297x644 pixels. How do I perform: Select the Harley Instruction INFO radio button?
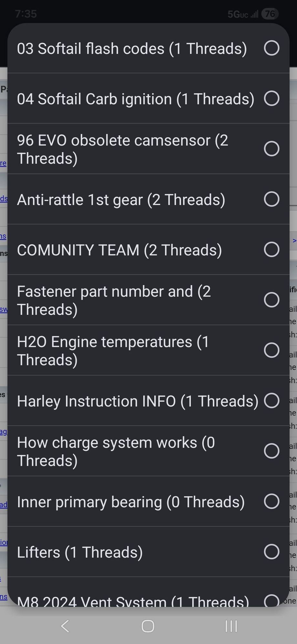tap(271, 401)
